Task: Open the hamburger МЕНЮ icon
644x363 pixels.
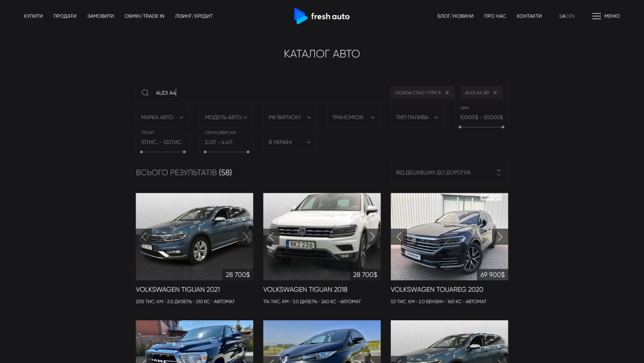Action: [x=597, y=16]
